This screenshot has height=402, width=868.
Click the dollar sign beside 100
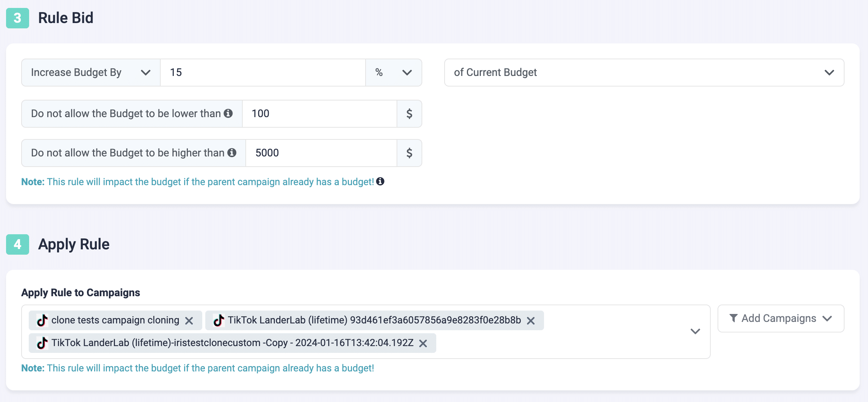point(409,114)
